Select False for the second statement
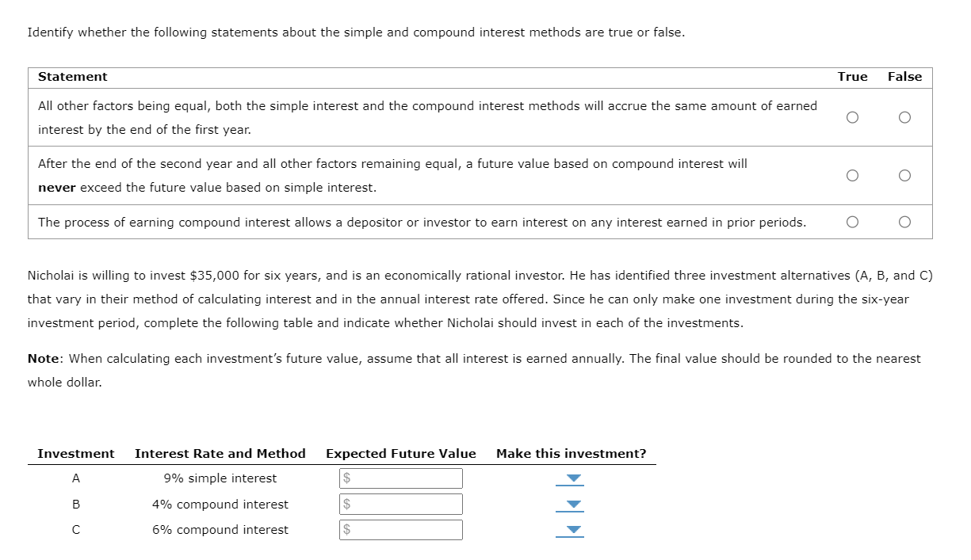The width and height of the screenshot is (971, 560). (x=904, y=175)
